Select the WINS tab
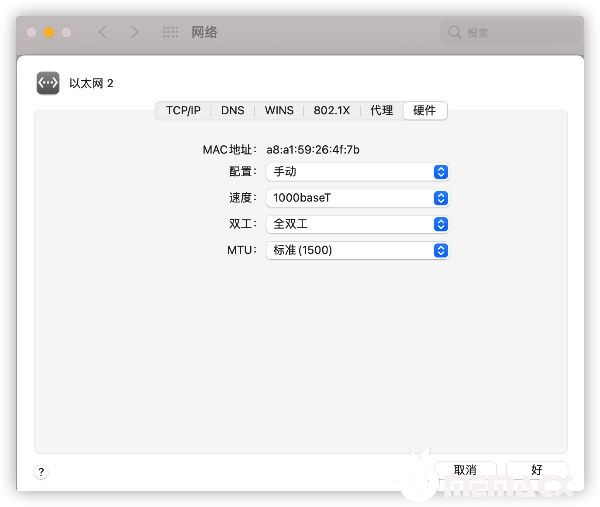 (x=279, y=110)
